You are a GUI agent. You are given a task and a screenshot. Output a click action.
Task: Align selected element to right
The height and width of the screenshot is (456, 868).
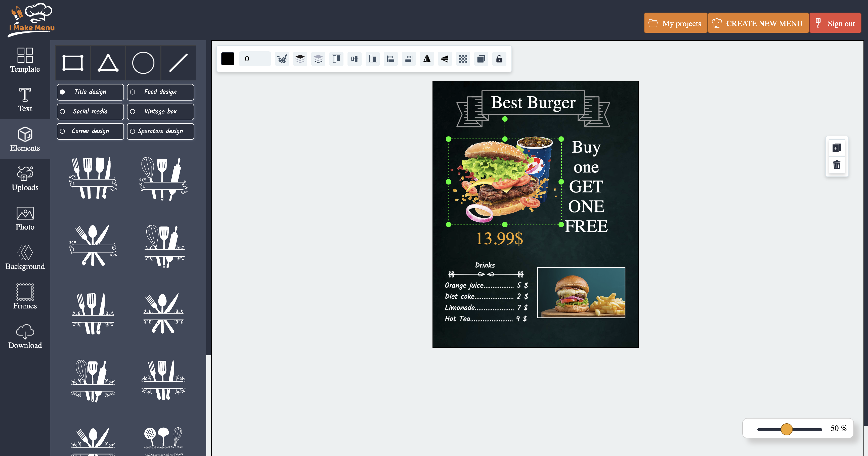click(x=409, y=59)
